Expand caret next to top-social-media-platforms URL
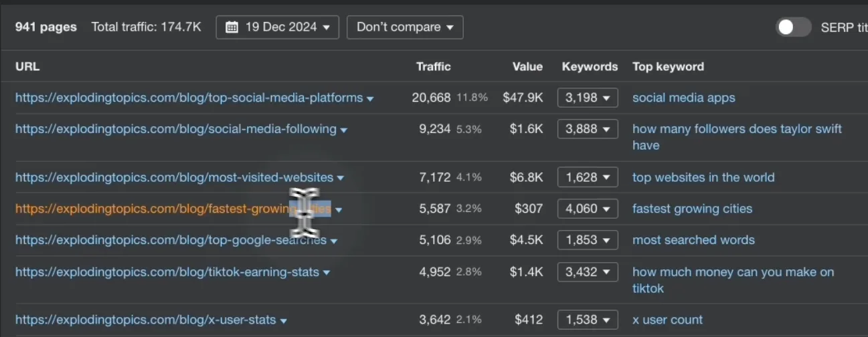Viewport: 868px width, 337px height. click(370, 99)
